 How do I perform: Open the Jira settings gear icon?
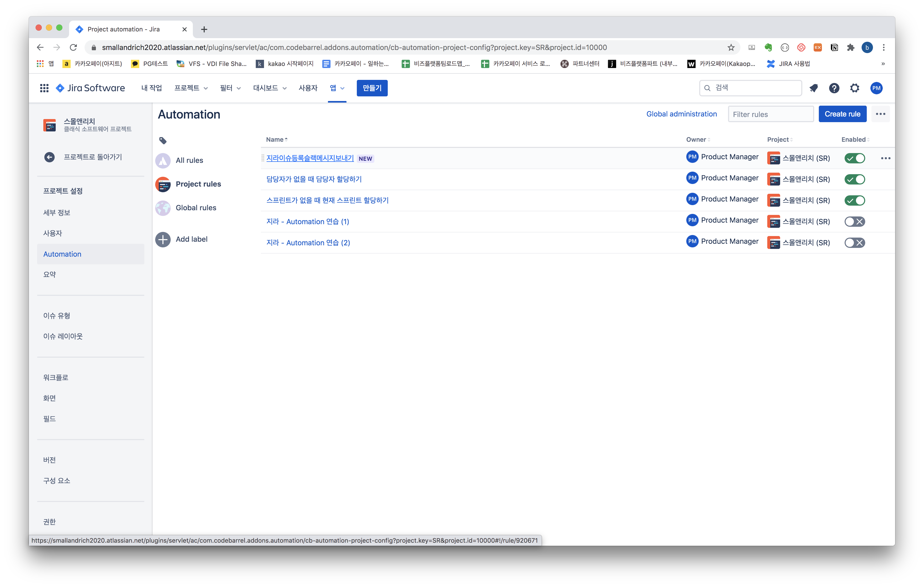pyautogui.click(x=855, y=88)
